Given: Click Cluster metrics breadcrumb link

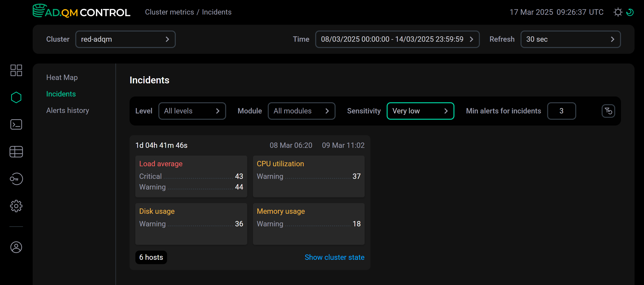Looking at the screenshot, I should [x=169, y=12].
